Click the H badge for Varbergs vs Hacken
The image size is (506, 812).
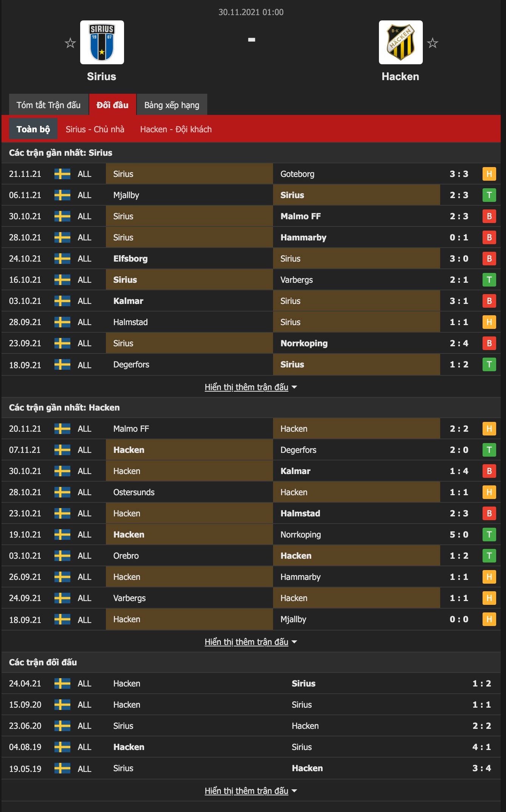pos(489,598)
